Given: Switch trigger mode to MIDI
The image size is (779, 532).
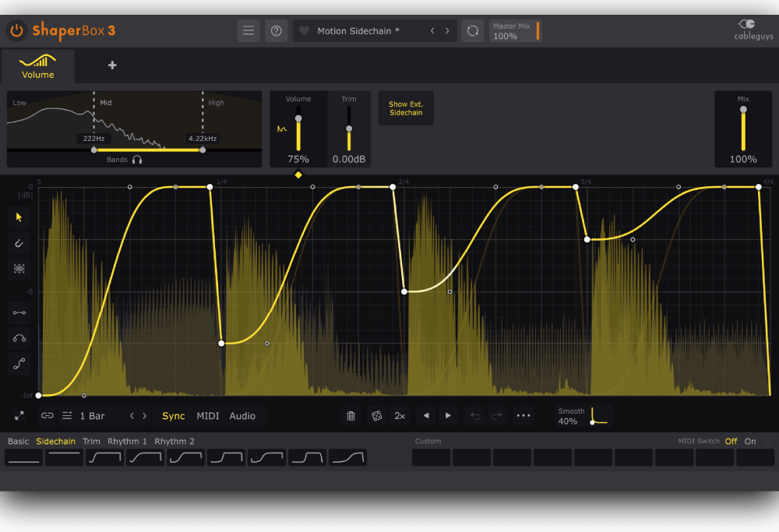Looking at the screenshot, I should [x=208, y=416].
